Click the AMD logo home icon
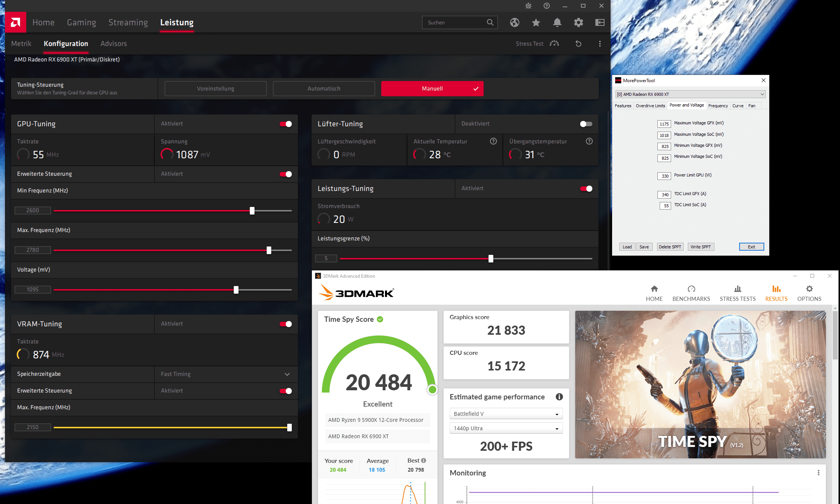 click(x=16, y=22)
